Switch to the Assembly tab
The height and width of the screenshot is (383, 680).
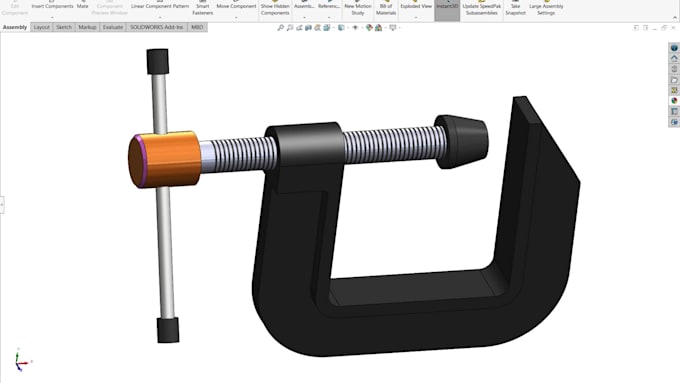[x=15, y=27]
